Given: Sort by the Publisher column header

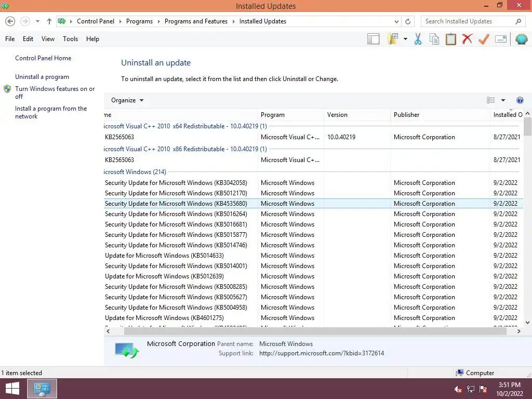Looking at the screenshot, I should 440,115.
